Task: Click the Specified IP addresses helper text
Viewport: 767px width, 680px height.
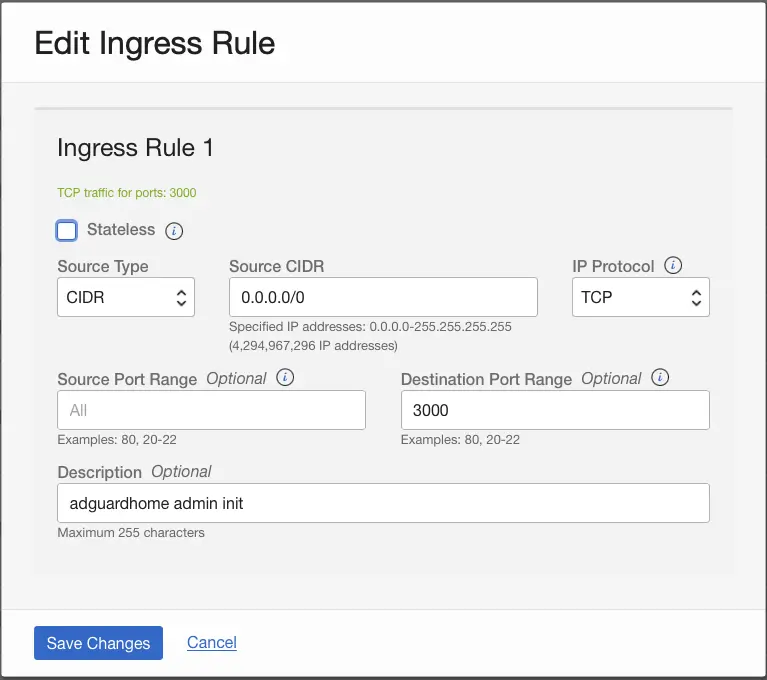Action: (x=370, y=327)
